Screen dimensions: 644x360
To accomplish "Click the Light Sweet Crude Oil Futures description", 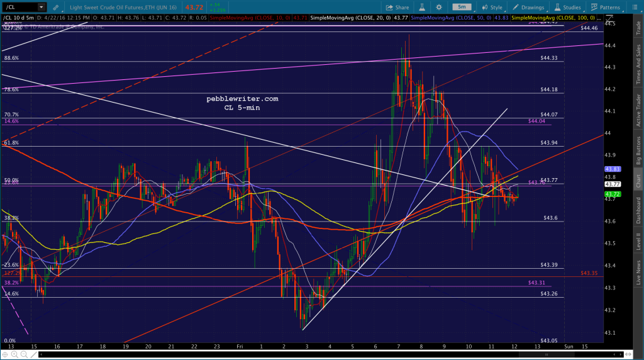I will 123,8.
